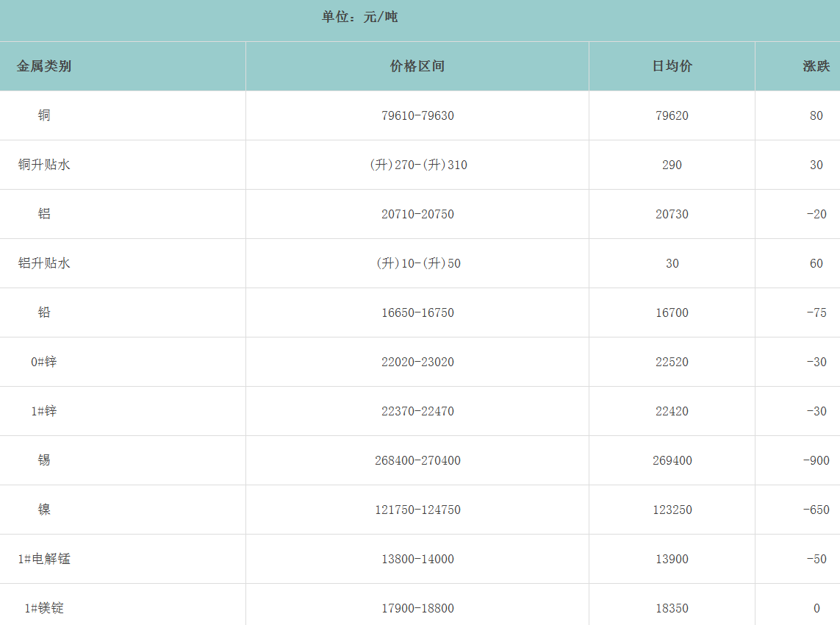
Task: Click the 金属类别 column header
Action: (x=44, y=66)
